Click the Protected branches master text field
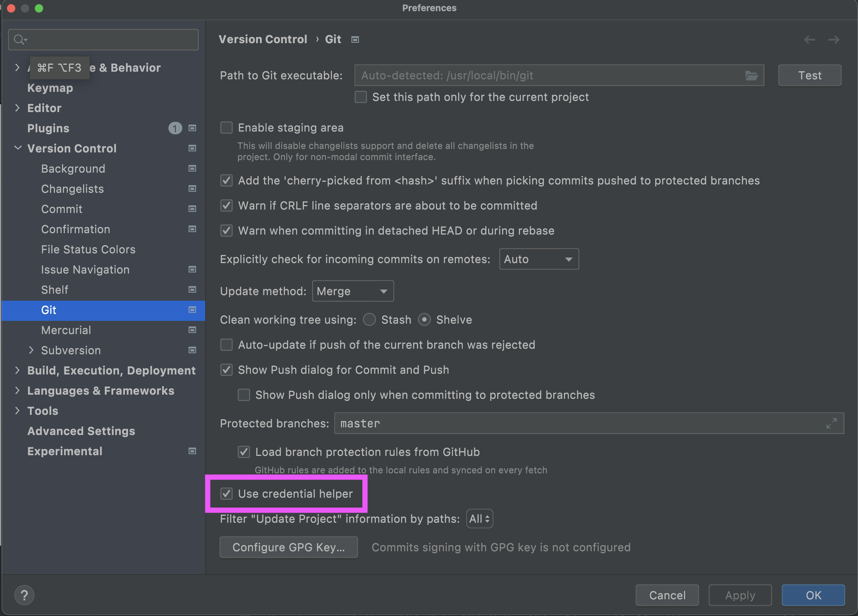 pyautogui.click(x=567, y=423)
